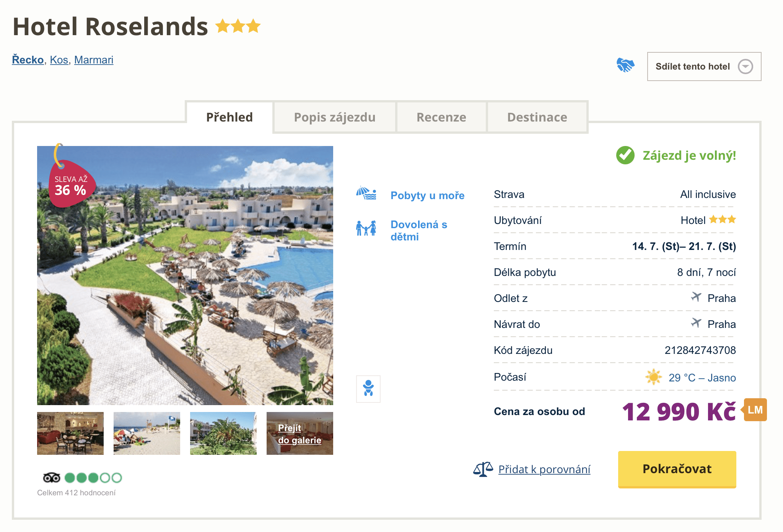Switch to the Popis zájezdu tab
783x532 pixels.
click(335, 117)
